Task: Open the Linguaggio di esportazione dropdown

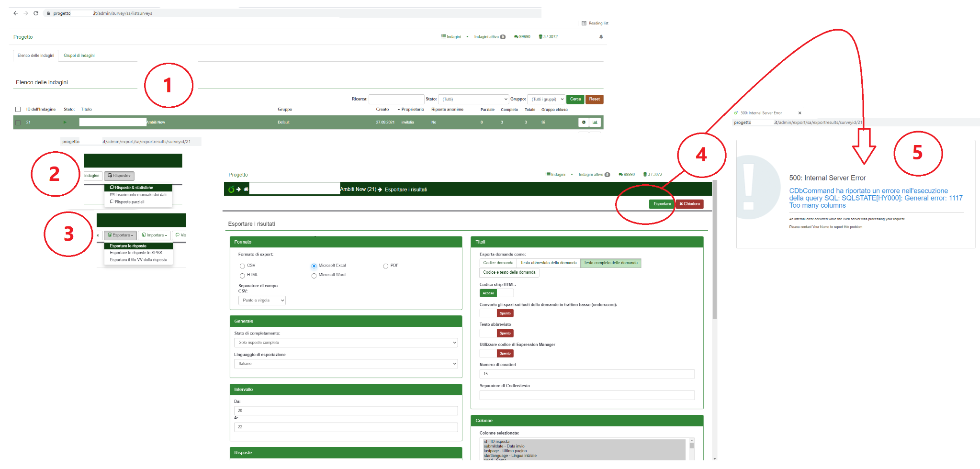Action: pos(346,364)
